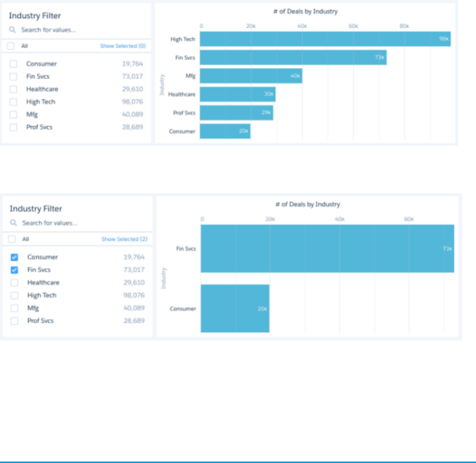Open the 'Show Selected (2)' link
Screen dimensions: 476x463
tap(124, 239)
